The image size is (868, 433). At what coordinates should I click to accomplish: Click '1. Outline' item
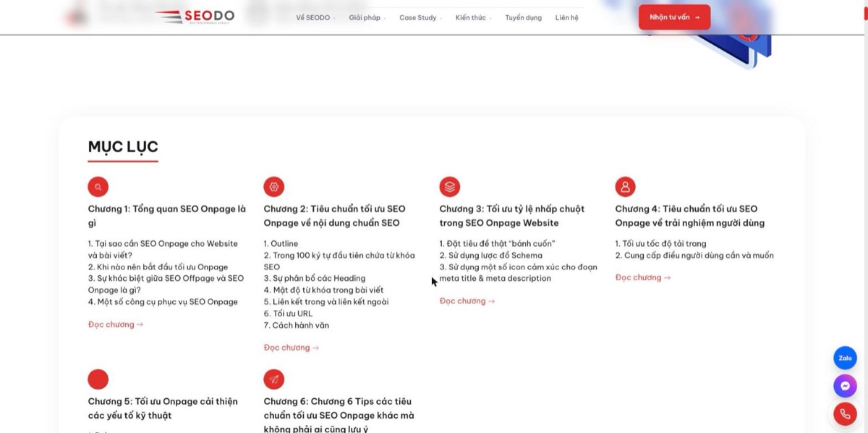tap(281, 243)
